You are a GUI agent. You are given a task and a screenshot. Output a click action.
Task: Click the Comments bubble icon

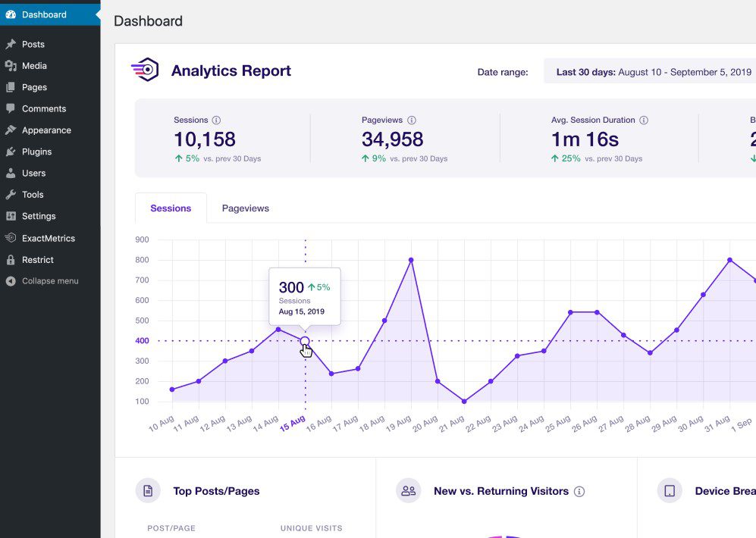[12, 108]
